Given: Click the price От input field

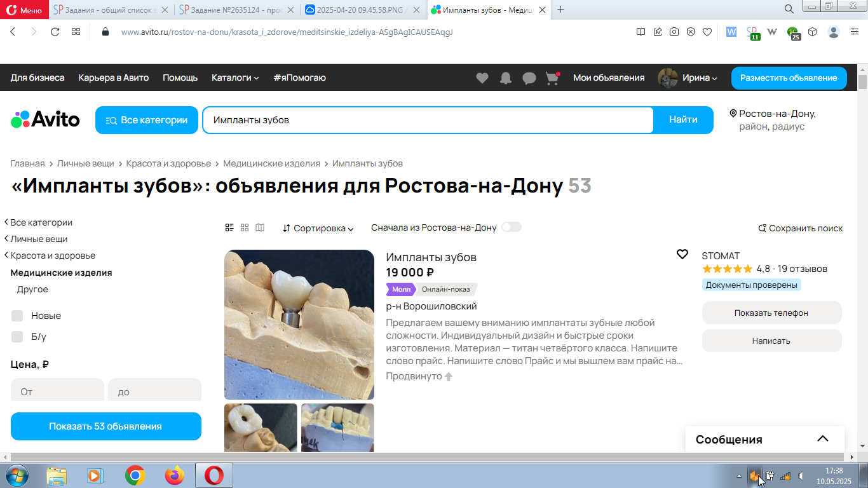Looking at the screenshot, I should 57,390.
